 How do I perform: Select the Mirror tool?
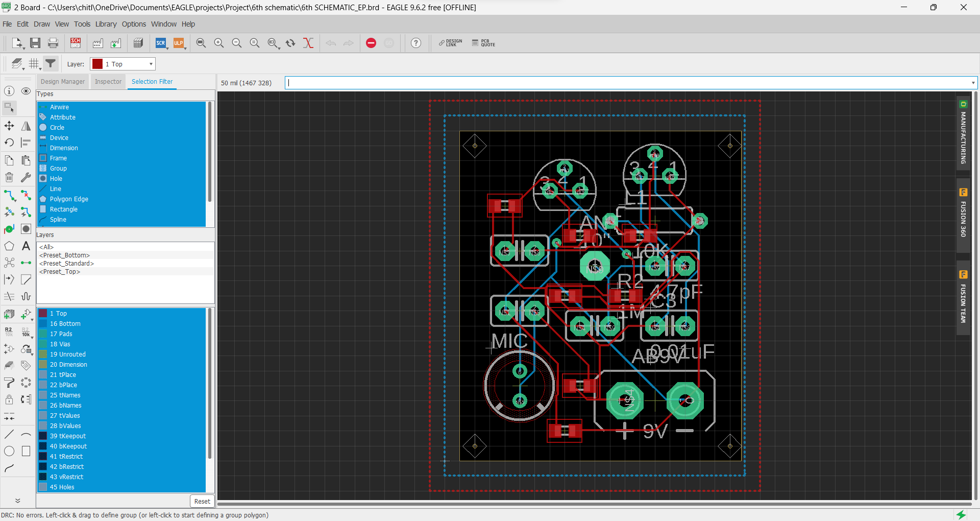[26, 126]
